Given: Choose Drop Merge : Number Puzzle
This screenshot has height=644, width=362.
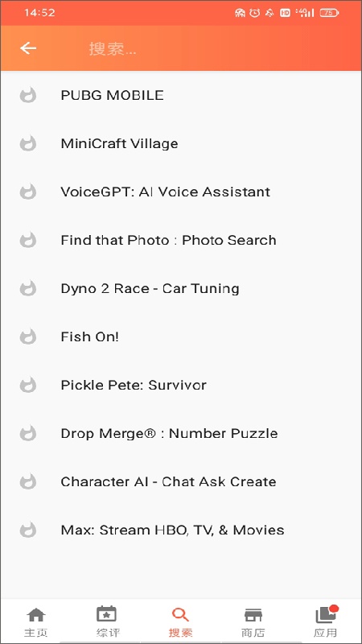Looking at the screenshot, I should [x=181, y=433].
